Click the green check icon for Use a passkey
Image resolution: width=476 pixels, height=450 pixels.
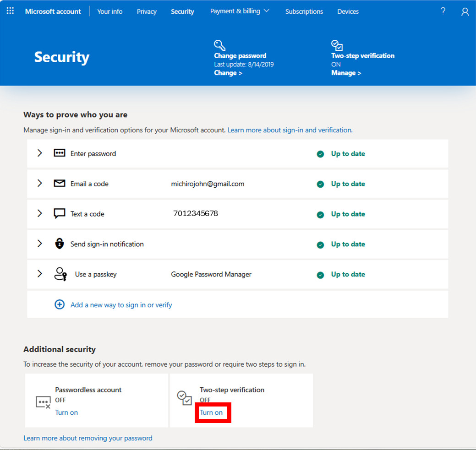(320, 275)
